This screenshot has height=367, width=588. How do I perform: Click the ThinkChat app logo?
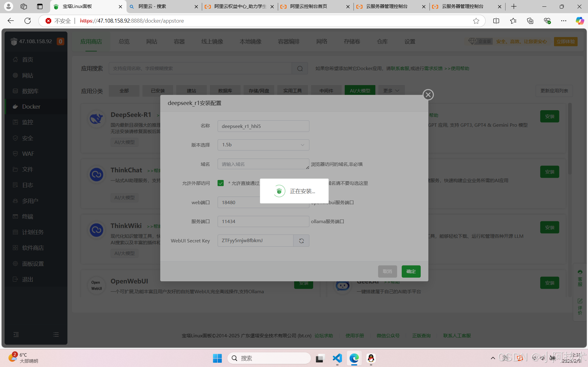click(96, 174)
